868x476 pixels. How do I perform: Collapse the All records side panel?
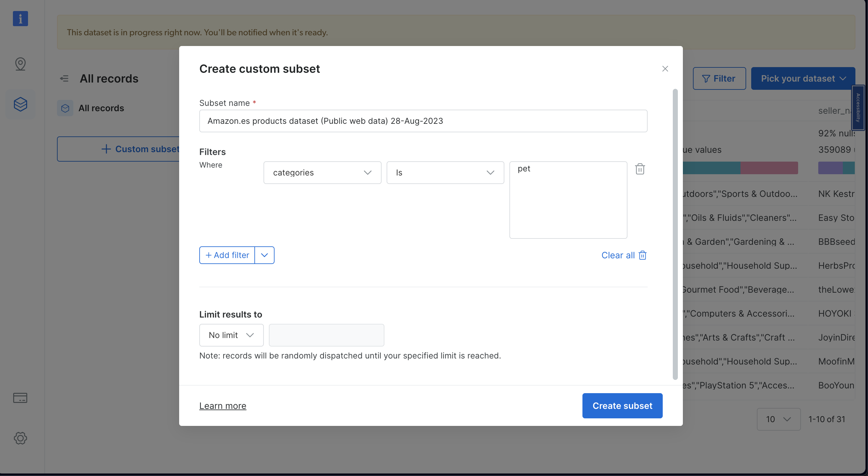click(64, 78)
